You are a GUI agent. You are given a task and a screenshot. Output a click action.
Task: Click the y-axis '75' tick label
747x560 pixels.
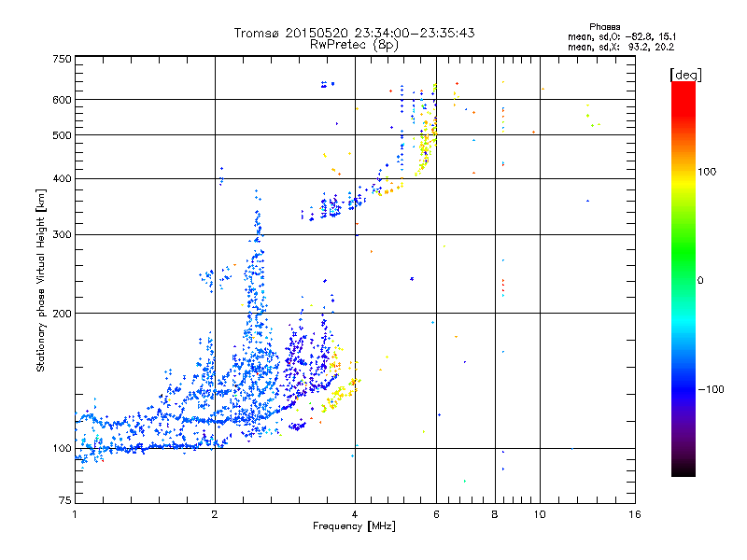coord(65,500)
